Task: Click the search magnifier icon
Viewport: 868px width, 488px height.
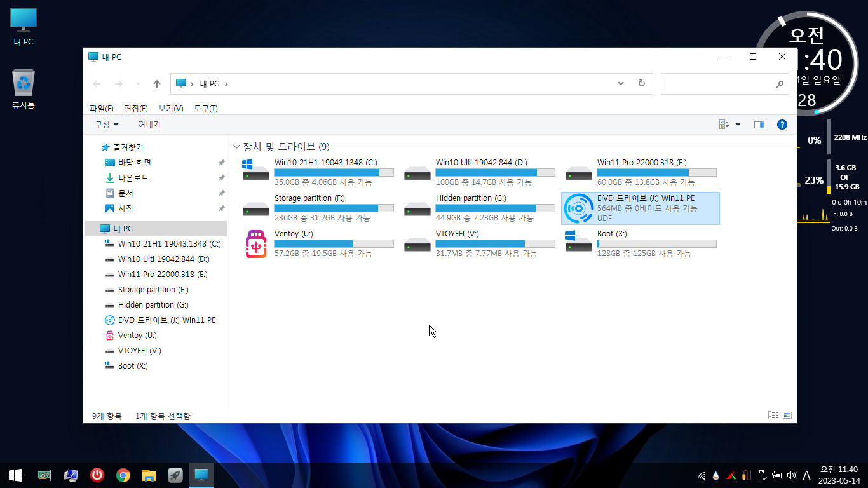Action: 780,84
